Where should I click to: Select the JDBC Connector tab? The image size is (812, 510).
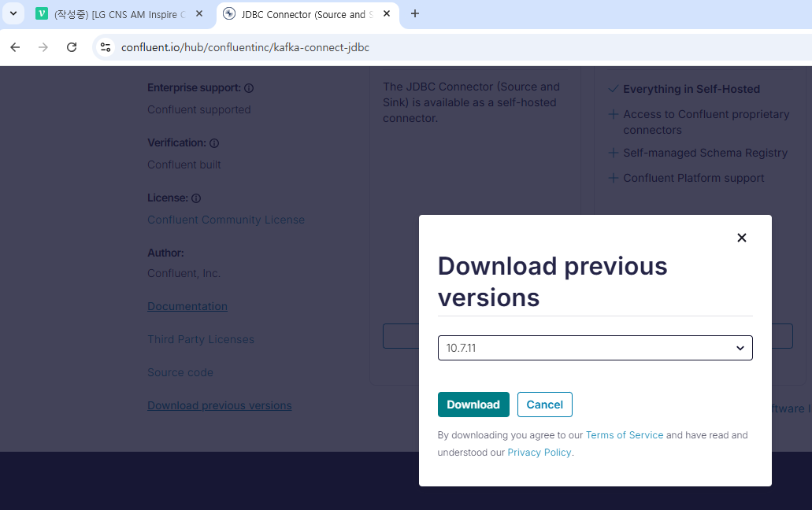pos(306,14)
